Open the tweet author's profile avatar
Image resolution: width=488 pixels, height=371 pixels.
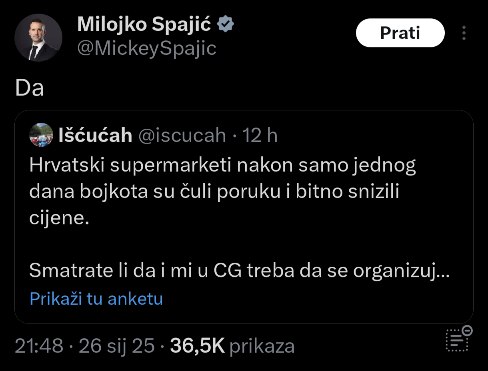(x=38, y=38)
